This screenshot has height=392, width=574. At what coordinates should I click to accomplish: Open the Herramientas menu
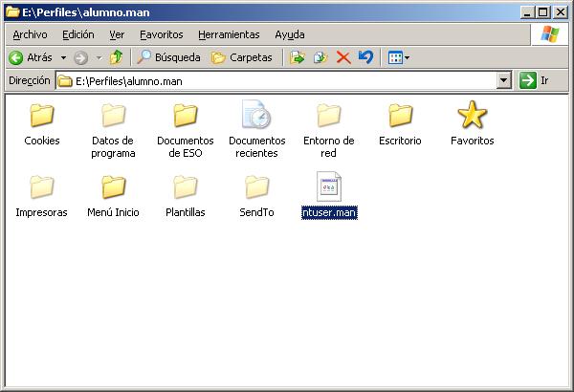[229, 34]
